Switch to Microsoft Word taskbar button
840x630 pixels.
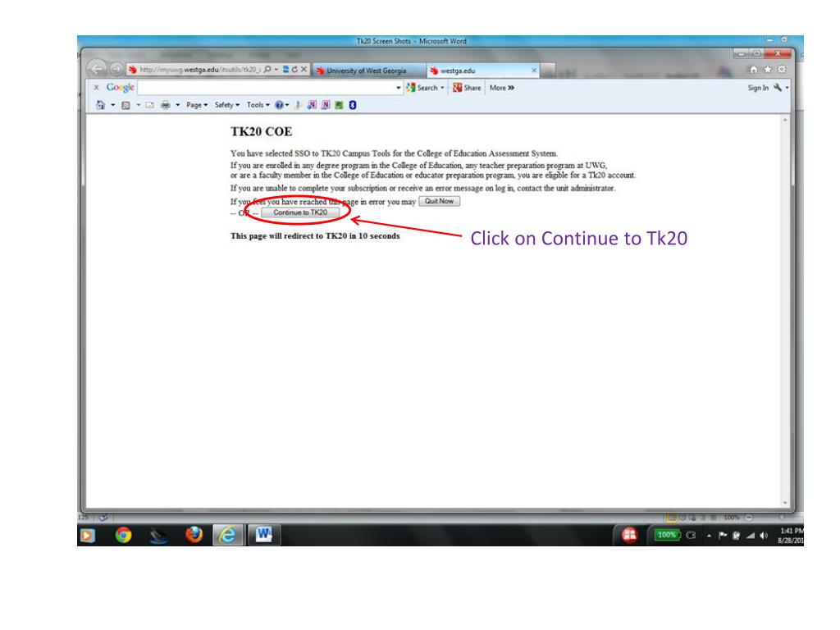tap(263, 535)
